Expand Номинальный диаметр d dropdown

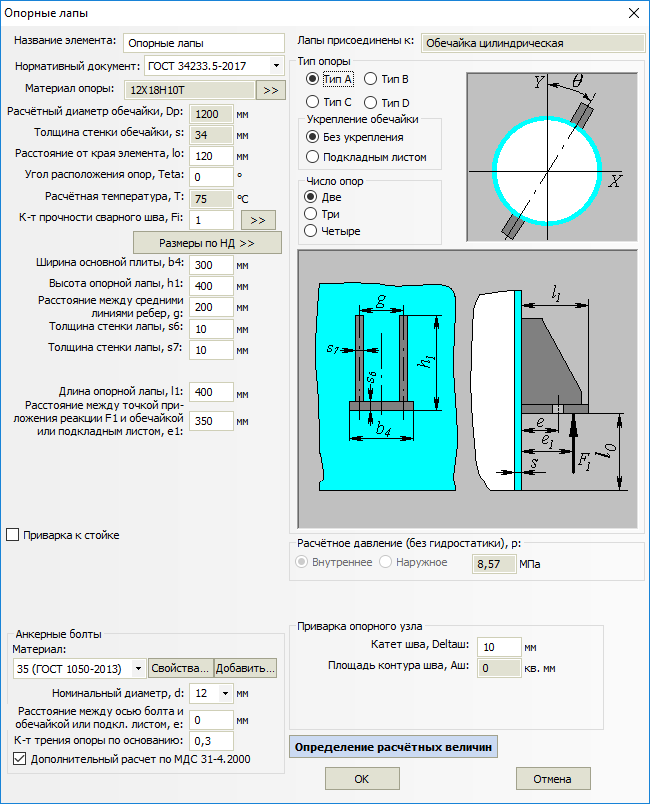[x=225, y=693]
